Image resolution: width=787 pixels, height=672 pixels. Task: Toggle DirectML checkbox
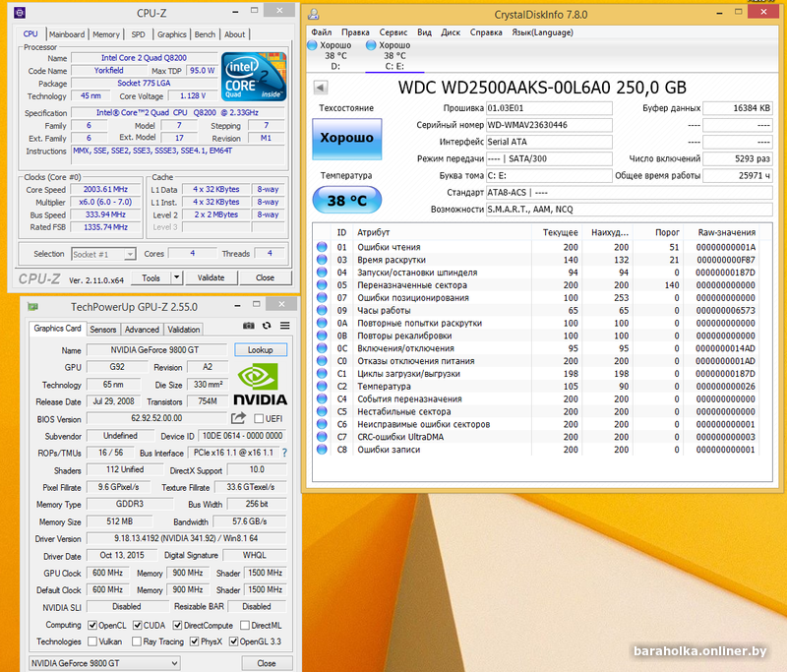(x=244, y=626)
